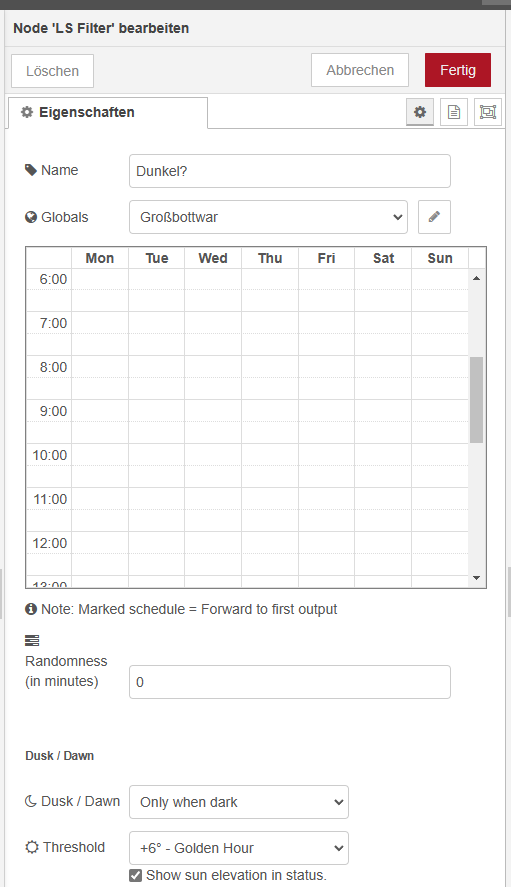Click the tag icon beside Name
This screenshot has width=511, height=887.
(31, 170)
